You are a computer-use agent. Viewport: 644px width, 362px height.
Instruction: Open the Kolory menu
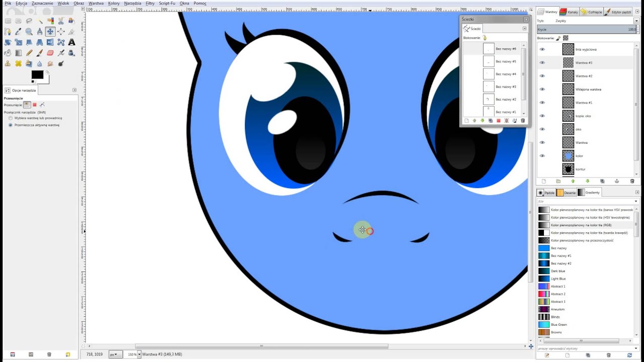[114, 4]
